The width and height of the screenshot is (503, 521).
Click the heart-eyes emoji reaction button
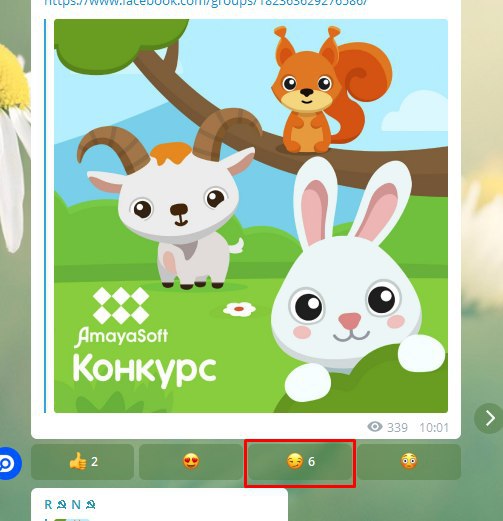tap(191, 462)
